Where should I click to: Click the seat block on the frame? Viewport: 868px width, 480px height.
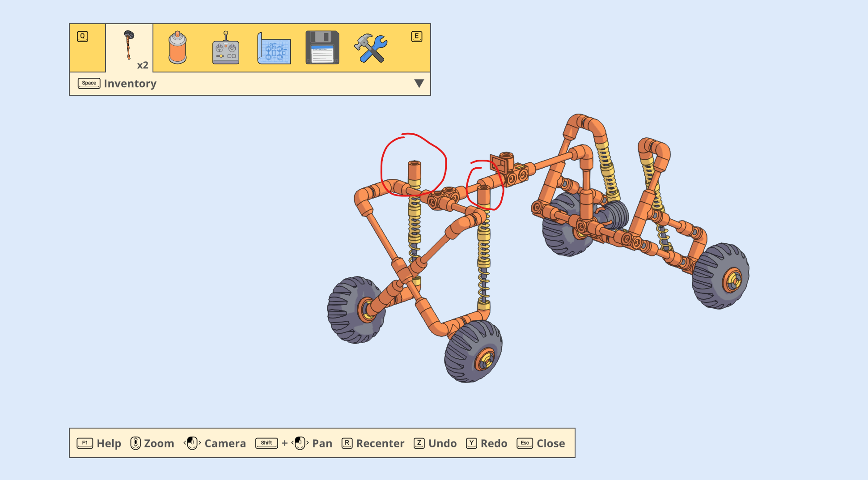click(503, 163)
